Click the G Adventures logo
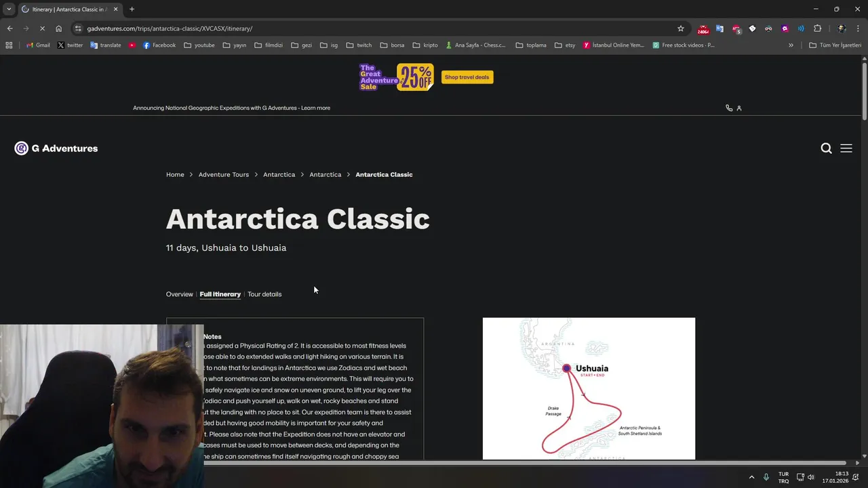 point(56,148)
